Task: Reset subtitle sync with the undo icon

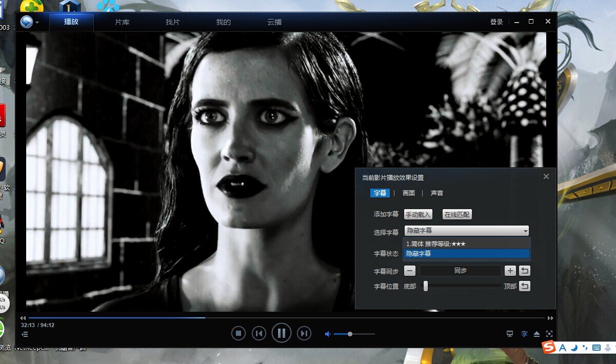Action: click(525, 271)
